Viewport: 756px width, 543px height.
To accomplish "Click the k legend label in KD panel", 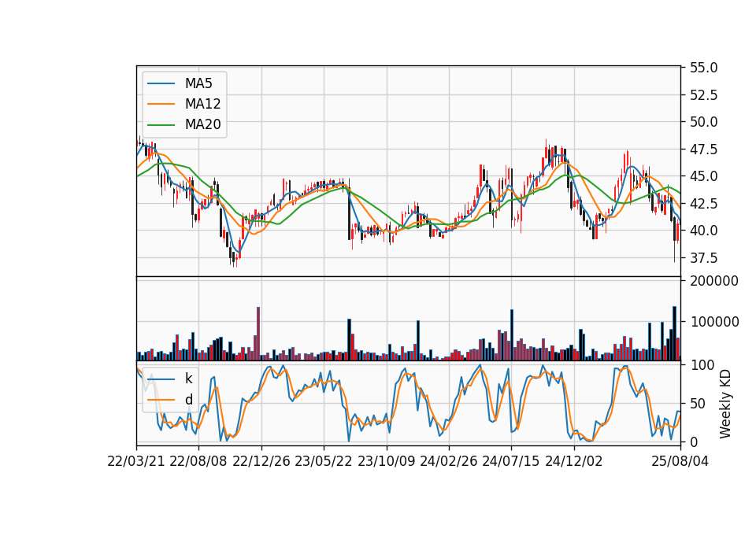I will click(188, 379).
